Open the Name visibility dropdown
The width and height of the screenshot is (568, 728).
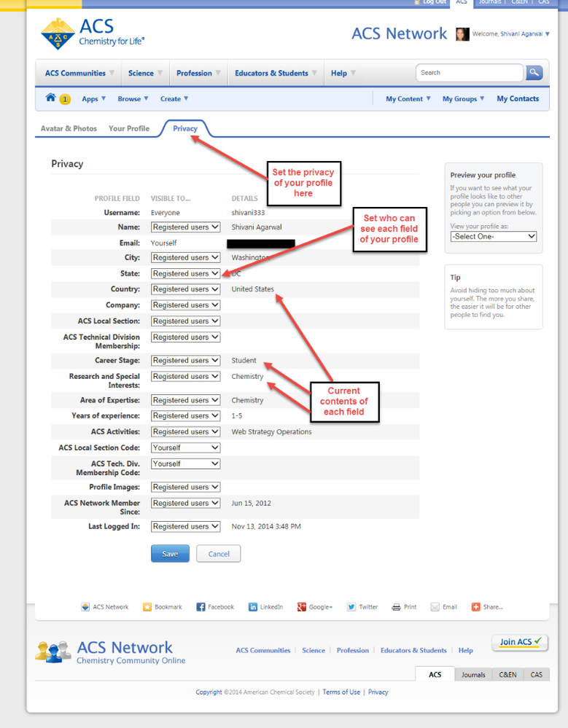click(185, 227)
